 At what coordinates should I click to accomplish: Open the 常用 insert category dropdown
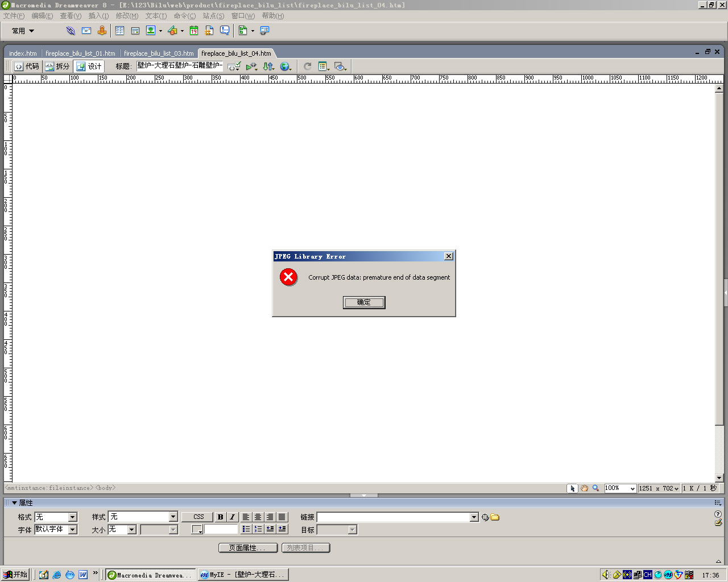pyautogui.click(x=23, y=31)
